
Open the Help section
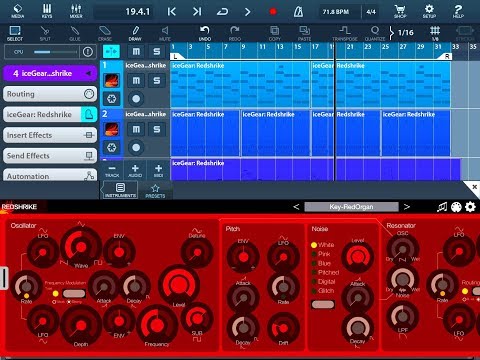458,11
